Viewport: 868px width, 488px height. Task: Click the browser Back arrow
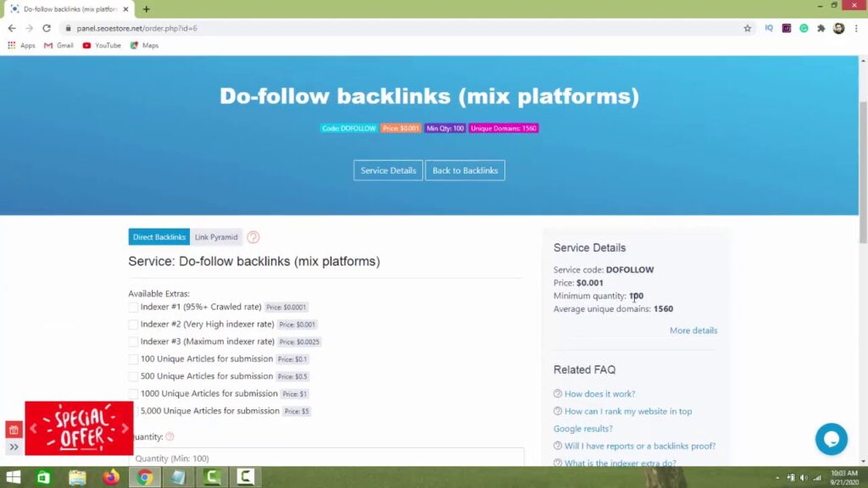(12, 28)
